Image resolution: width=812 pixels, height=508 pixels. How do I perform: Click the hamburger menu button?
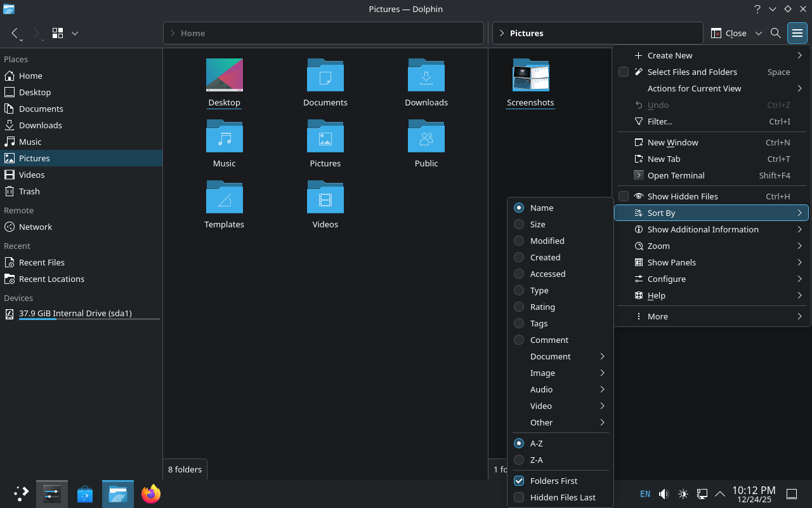(797, 33)
